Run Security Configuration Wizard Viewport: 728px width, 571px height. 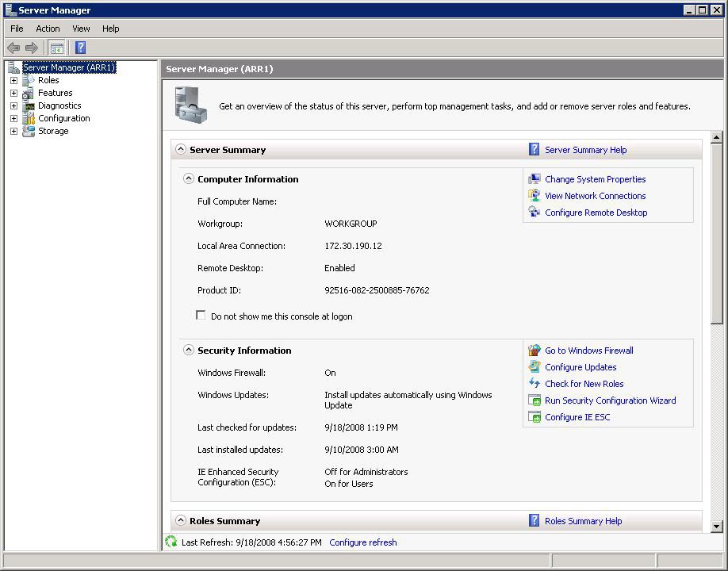pyautogui.click(x=611, y=400)
